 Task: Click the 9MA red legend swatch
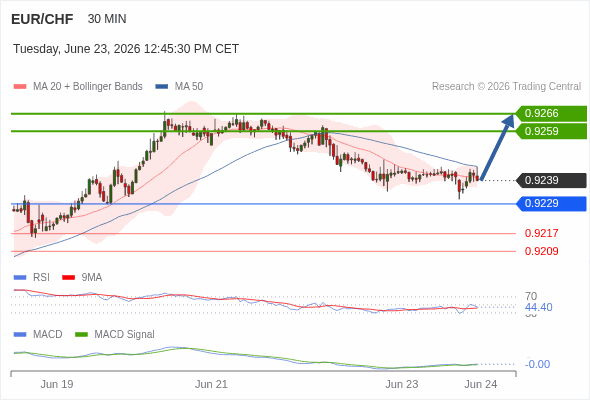pos(68,278)
